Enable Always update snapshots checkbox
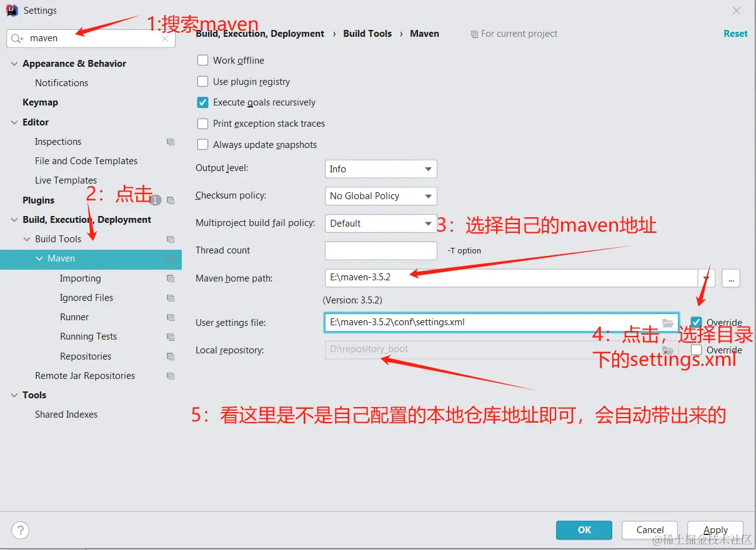Image resolution: width=756 pixels, height=550 pixels. [202, 145]
